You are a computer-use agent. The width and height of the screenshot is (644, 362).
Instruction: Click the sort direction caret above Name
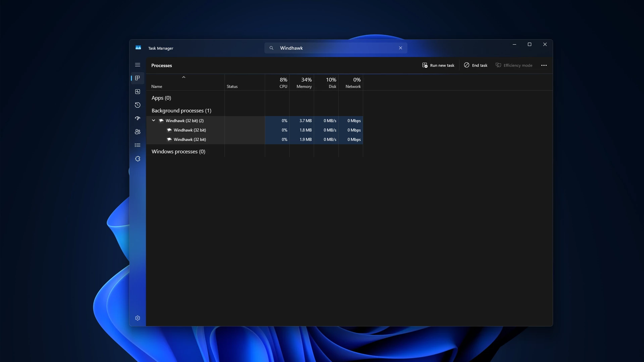(184, 77)
